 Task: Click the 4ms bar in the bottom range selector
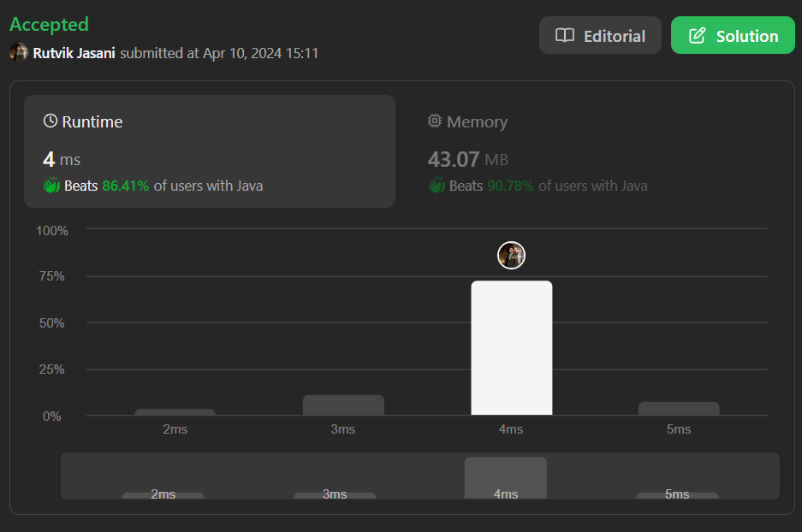(x=505, y=477)
